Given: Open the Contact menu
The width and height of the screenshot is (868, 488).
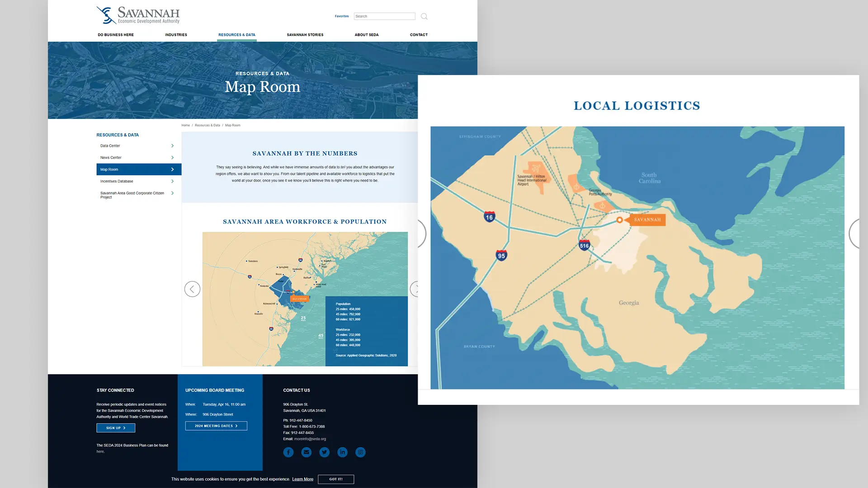Looking at the screenshot, I should point(419,35).
